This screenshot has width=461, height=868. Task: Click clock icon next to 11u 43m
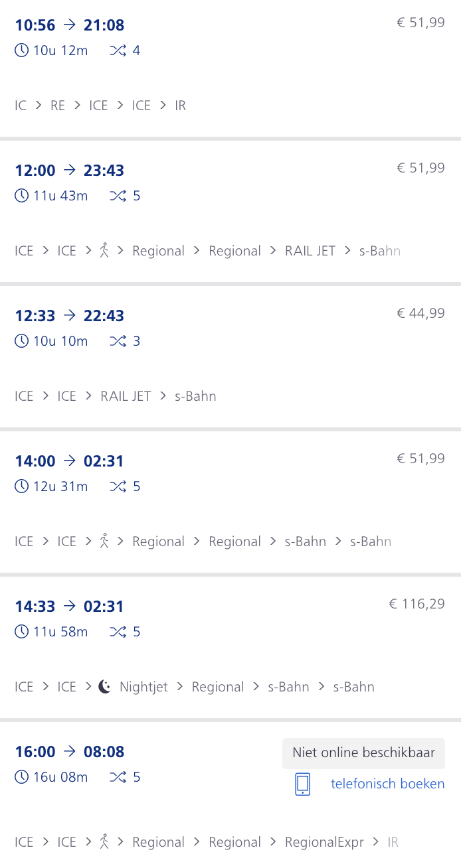(22, 196)
